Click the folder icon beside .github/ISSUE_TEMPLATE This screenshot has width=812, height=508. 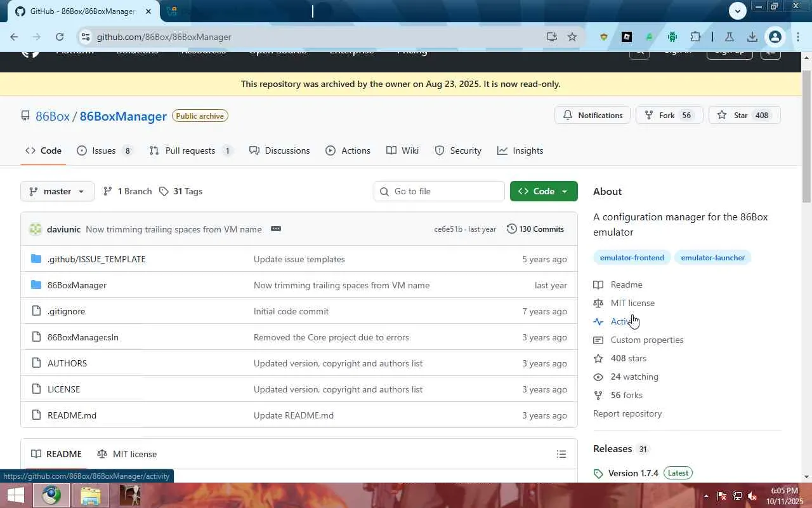tap(36, 259)
